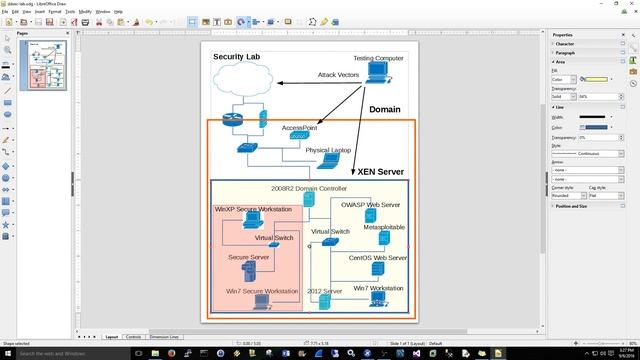The width and height of the screenshot is (640, 360).
Task: Click the Cut scissors icon
Action: [x=99, y=22]
